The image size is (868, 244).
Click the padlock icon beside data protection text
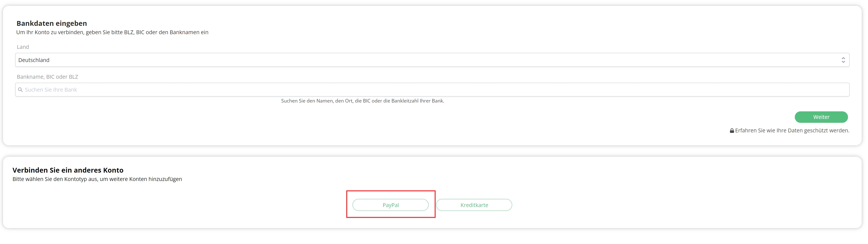(731, 131)
